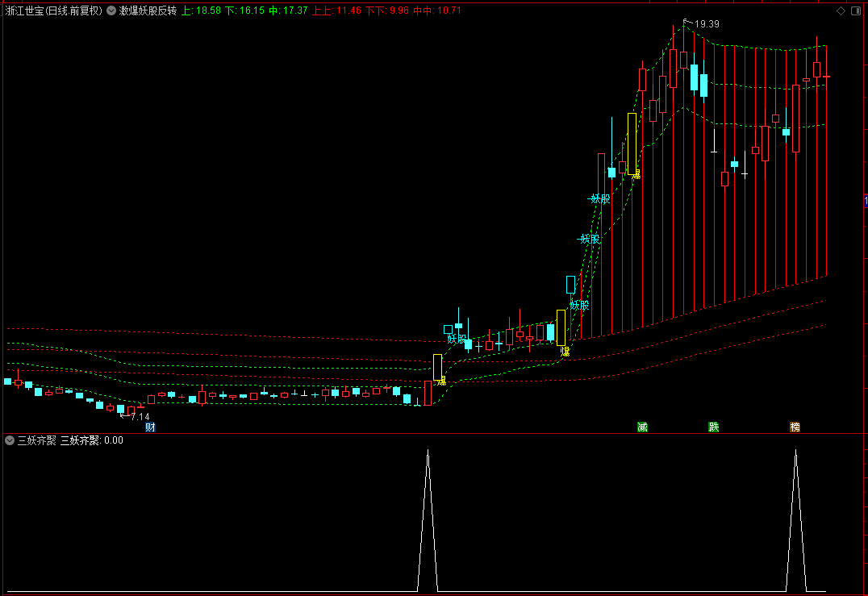This screenshot has height=596, width=868.
Task: Open dropdown beside 三妖齐聚 indicator name
Action: click(10, 440)
